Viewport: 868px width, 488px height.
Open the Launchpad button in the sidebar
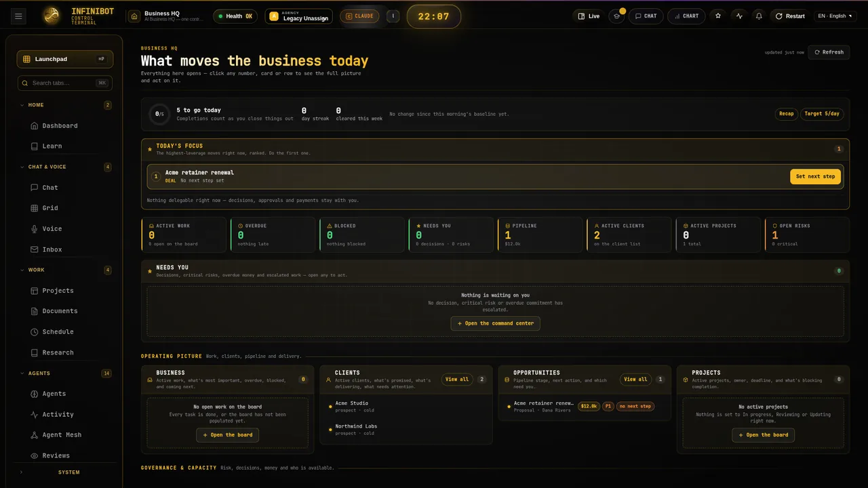pyautogui.click(x=65, y=59)
